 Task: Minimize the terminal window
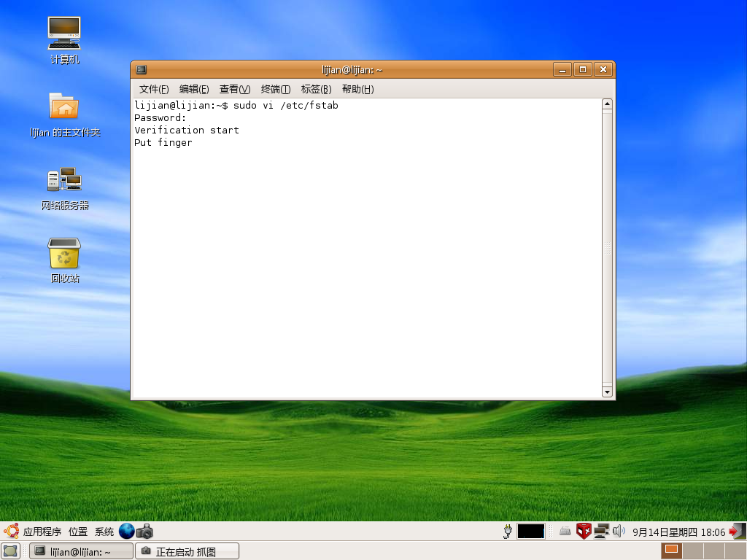tap(562, 69)
